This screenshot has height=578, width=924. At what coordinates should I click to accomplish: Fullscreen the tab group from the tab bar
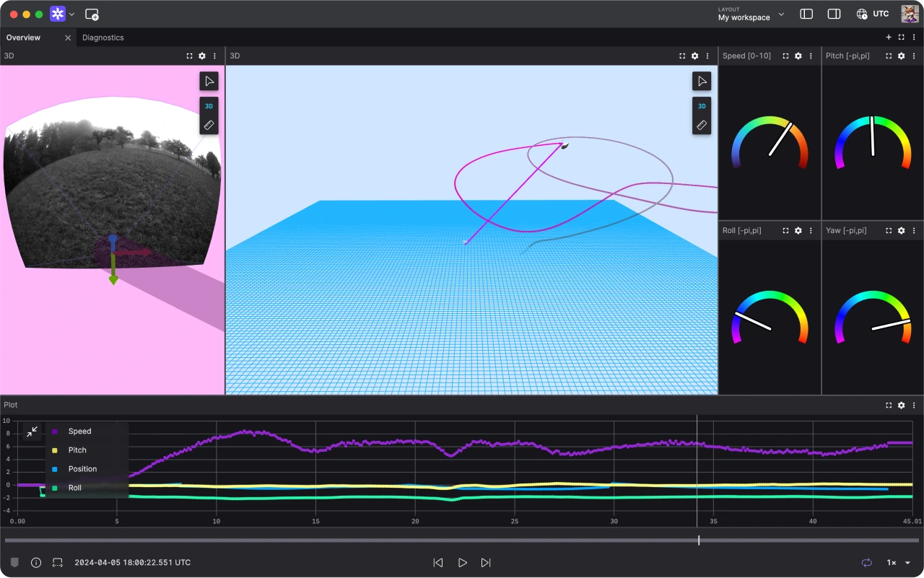tap(902, 38)
